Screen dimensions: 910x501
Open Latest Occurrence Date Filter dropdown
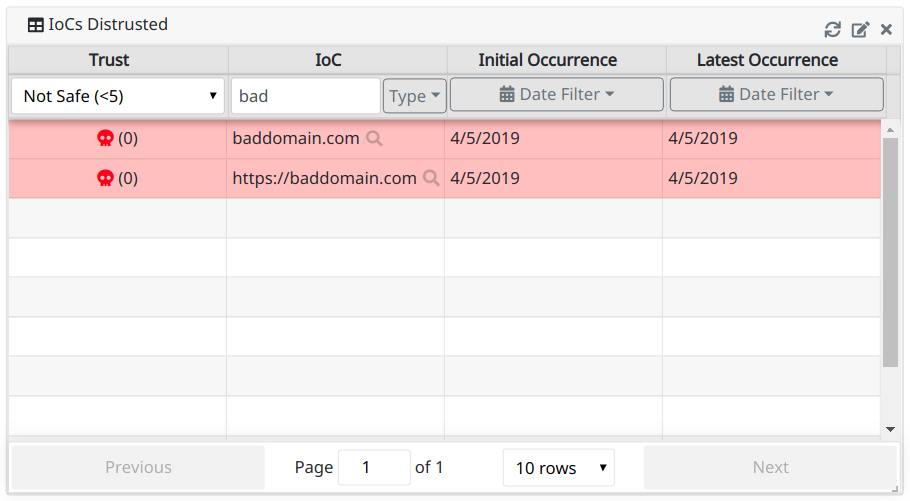[776, 95]
